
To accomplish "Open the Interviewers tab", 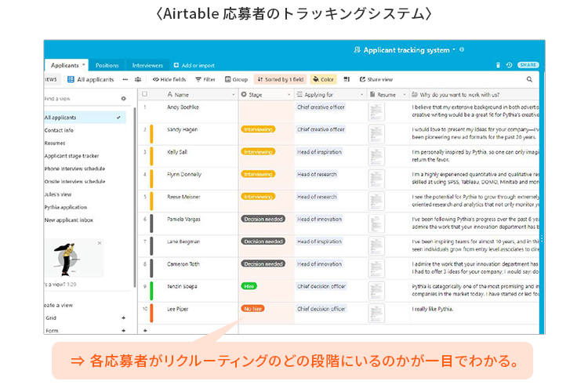I will tap(147, 65).
